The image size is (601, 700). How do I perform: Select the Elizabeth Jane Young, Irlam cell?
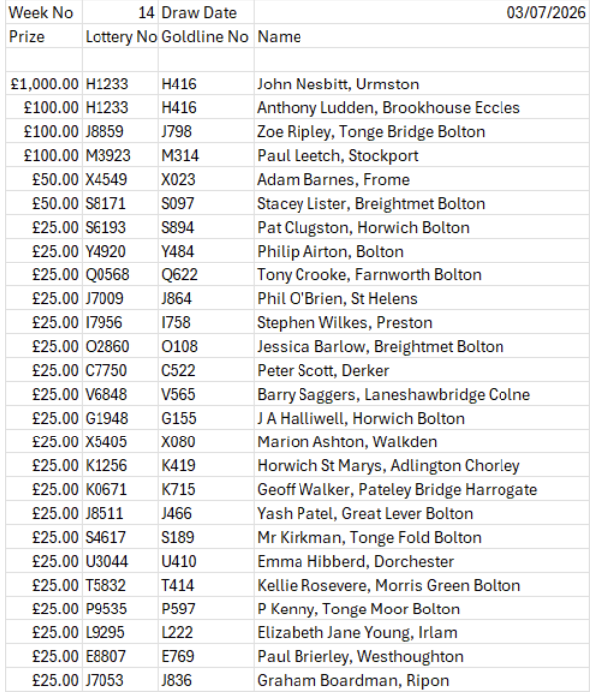[421, 632]
